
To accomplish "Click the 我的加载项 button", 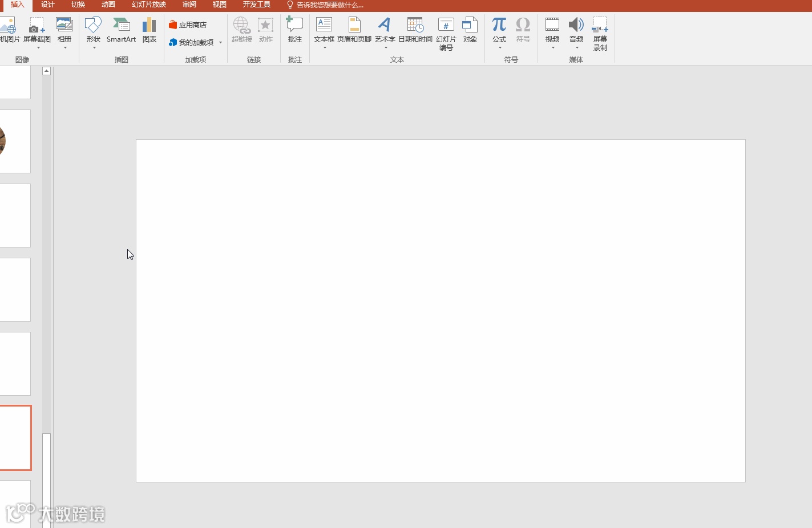I will click(192, 43).
